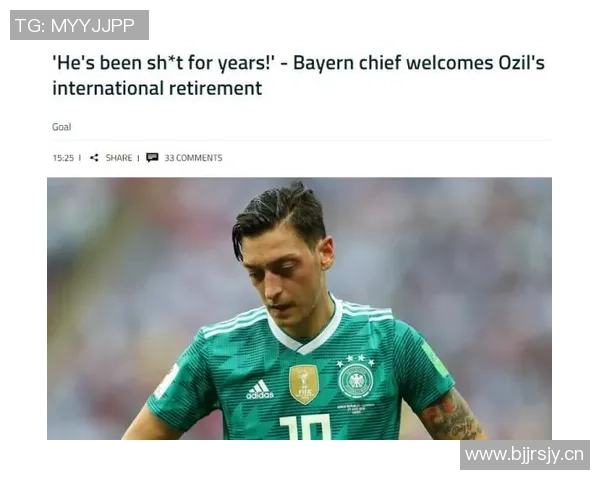Click the 'He's been sh*t for years!' headline
600x480 pixels.
tap(163, 63)
